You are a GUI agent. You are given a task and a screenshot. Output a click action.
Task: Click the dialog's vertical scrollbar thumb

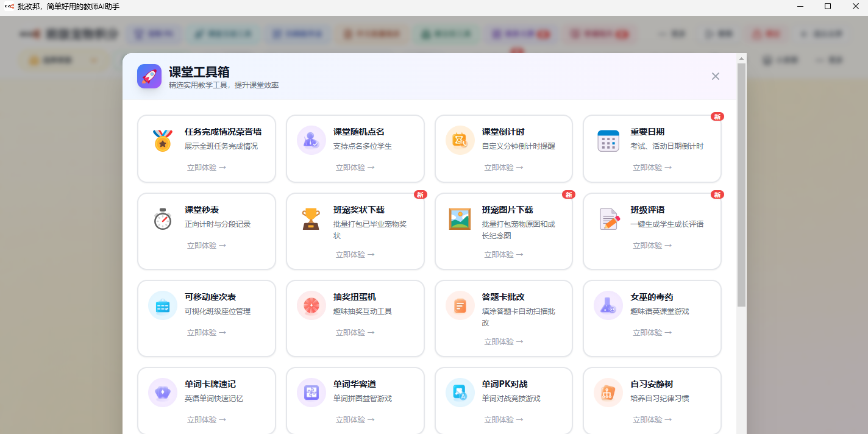click(x=742, y=184)
